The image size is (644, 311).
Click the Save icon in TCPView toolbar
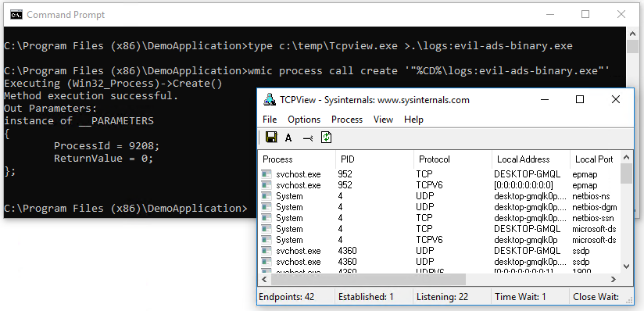271,138
